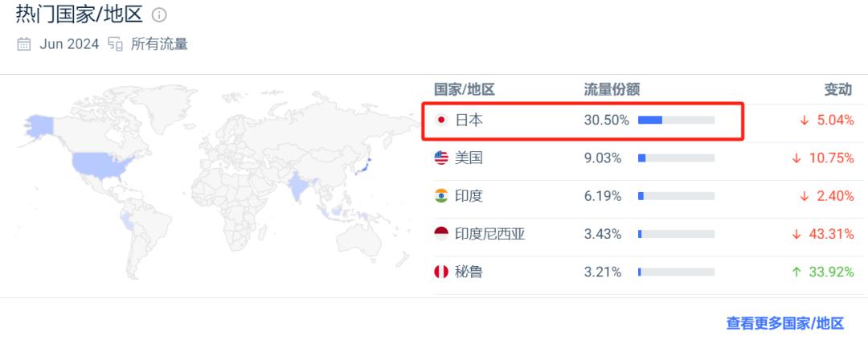Select the 印度尼西亚 country name

[490, 234]
